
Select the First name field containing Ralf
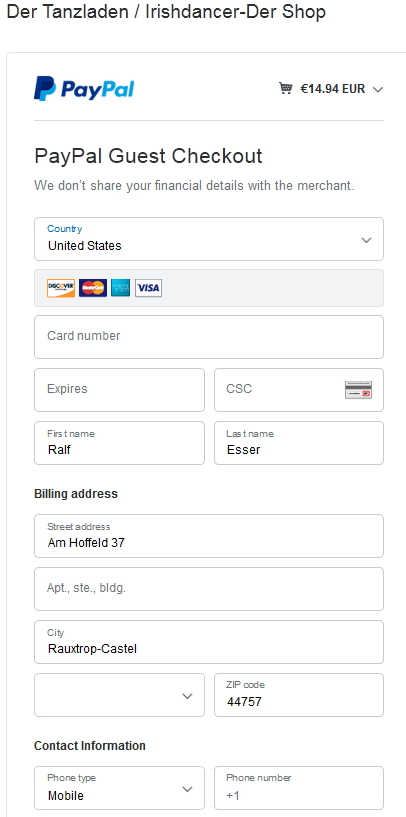[119, 443]
